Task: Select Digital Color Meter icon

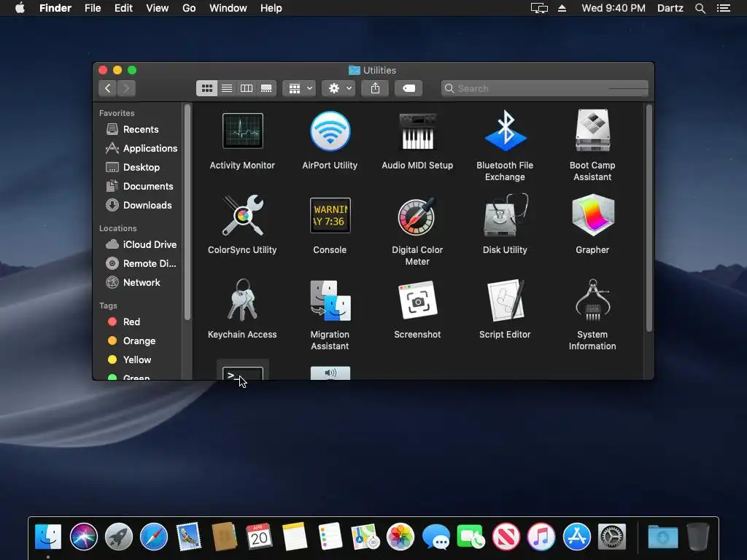Action: point(417,216)
